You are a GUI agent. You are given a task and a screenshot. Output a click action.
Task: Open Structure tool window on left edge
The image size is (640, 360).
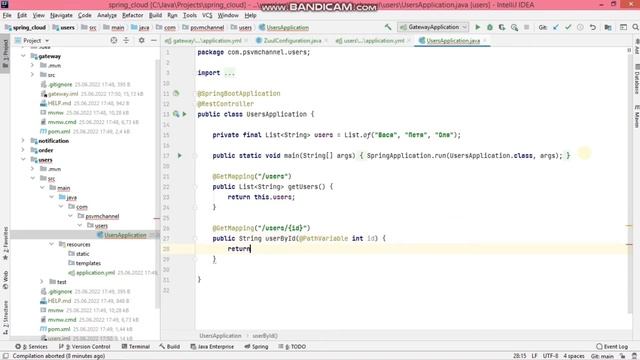(x=5, y=317)
